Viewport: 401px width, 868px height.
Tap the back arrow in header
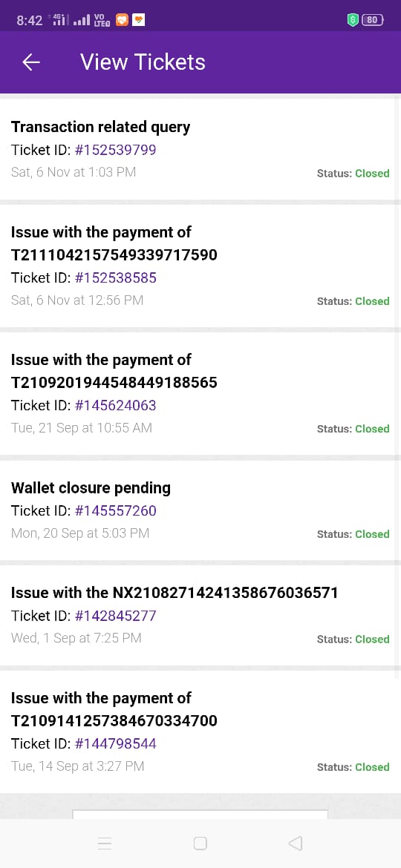31,62
